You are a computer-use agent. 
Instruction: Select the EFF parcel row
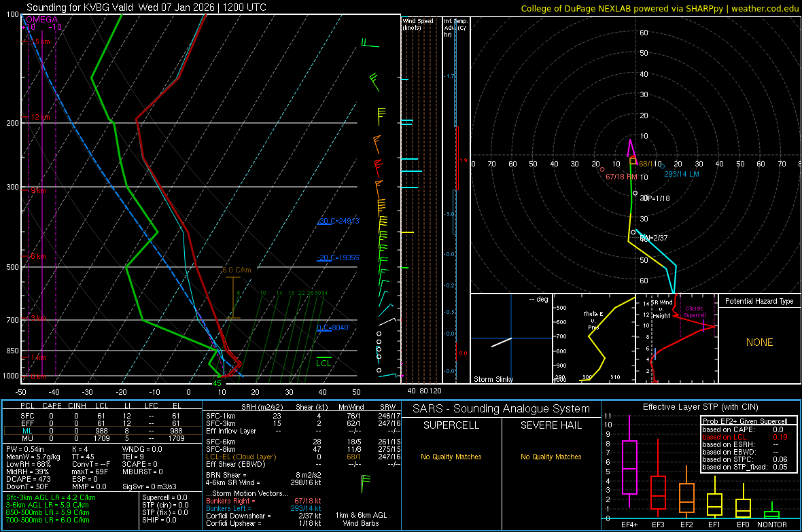pyautogui.click(x=102, y=423)
